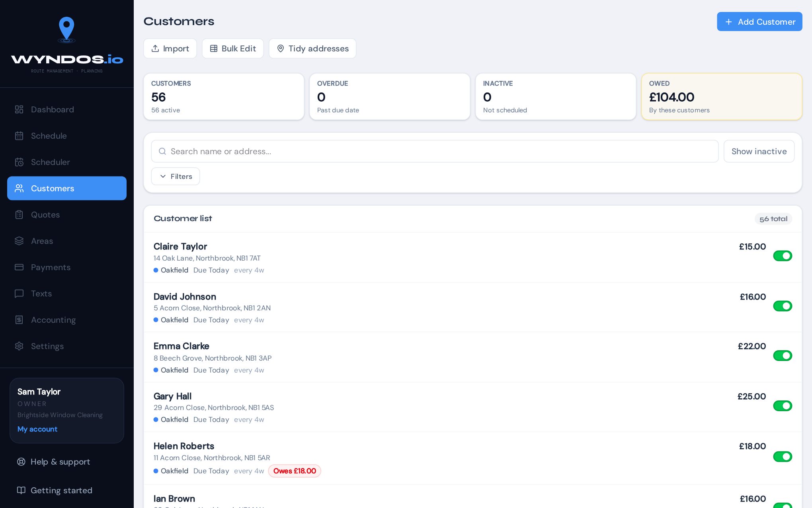Click the Wyndos map pin logo
812x508 pixels.
pyautogui.click(x=66, y=29)
